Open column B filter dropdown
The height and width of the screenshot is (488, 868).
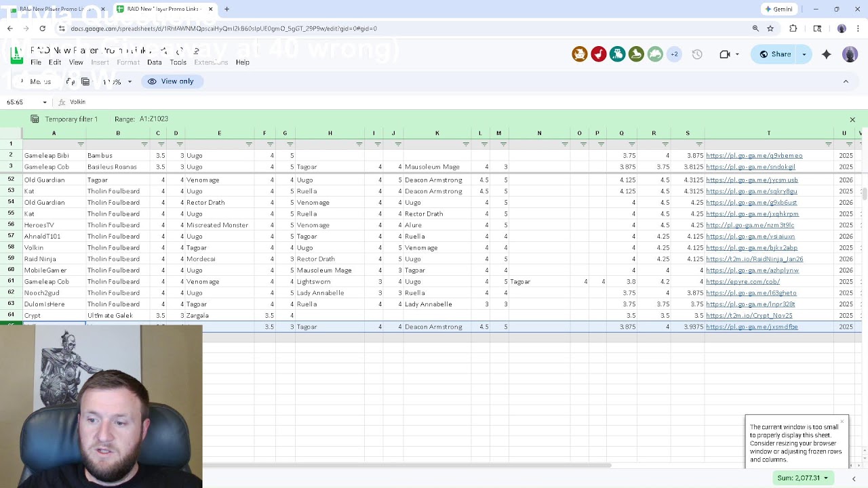pos(144,144)
